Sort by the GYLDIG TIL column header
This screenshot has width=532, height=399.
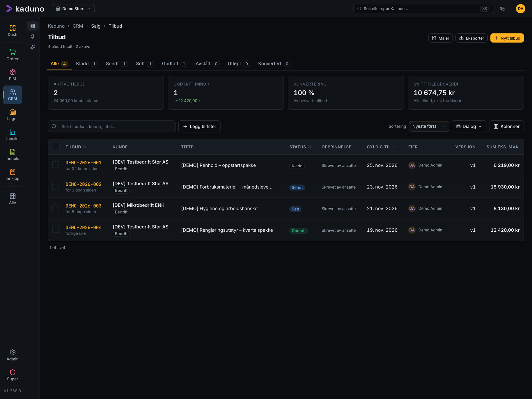tap(381, 147)
